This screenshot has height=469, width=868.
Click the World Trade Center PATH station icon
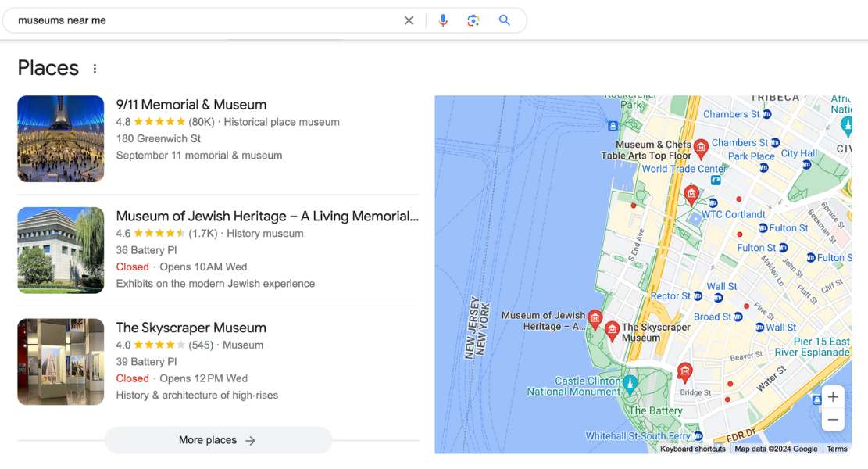pos(716,180)
